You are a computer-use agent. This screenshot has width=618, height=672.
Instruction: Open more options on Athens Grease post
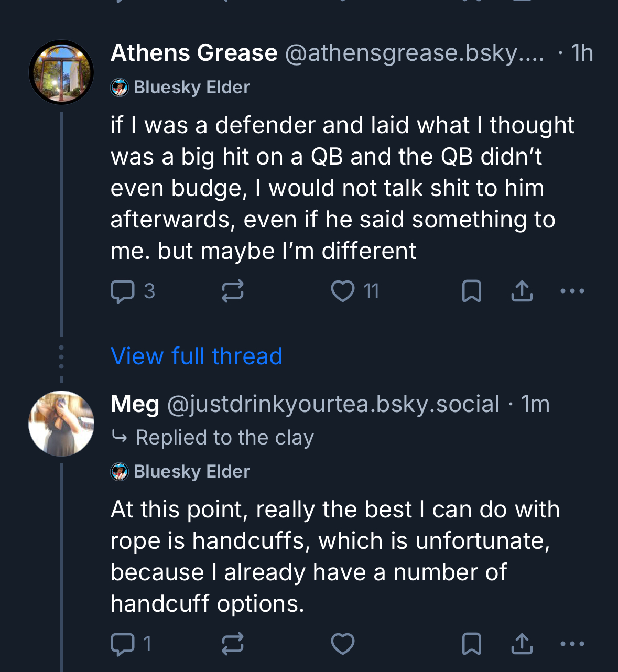tap(572, 291)
